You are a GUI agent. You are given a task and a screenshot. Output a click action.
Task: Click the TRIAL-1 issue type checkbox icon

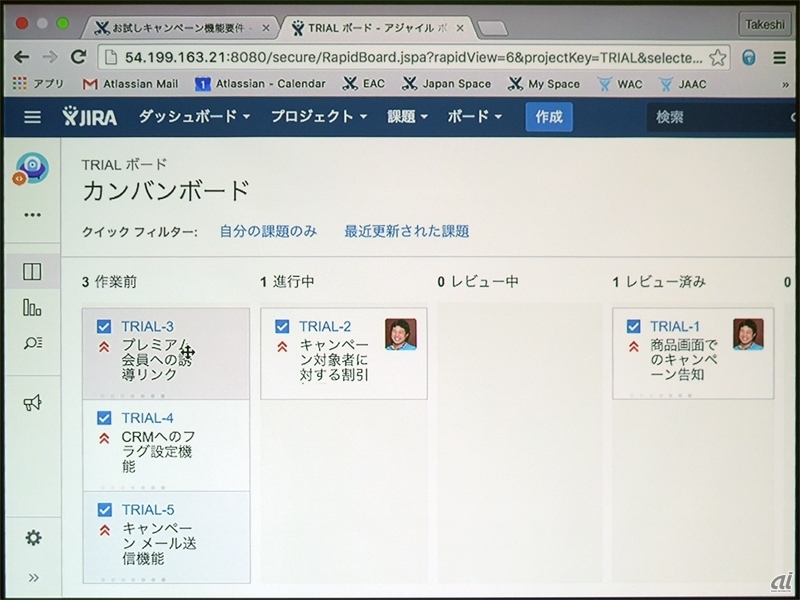point(633,326)
